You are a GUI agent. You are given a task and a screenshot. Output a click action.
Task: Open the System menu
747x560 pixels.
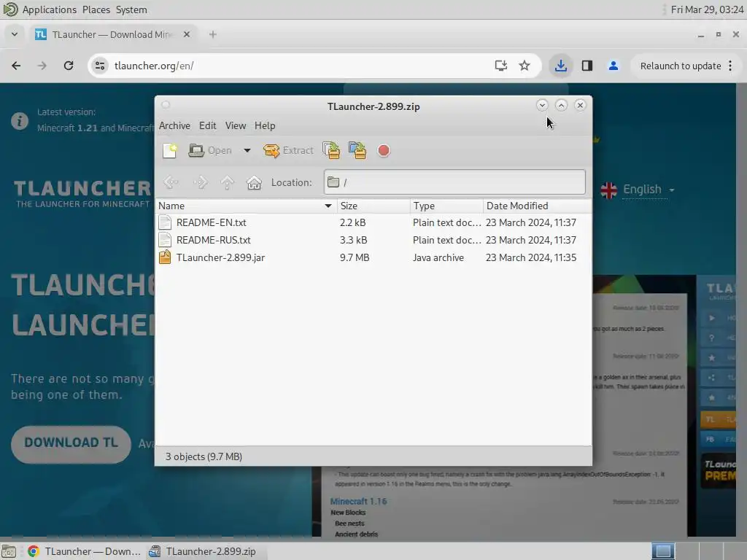(131, 9)
